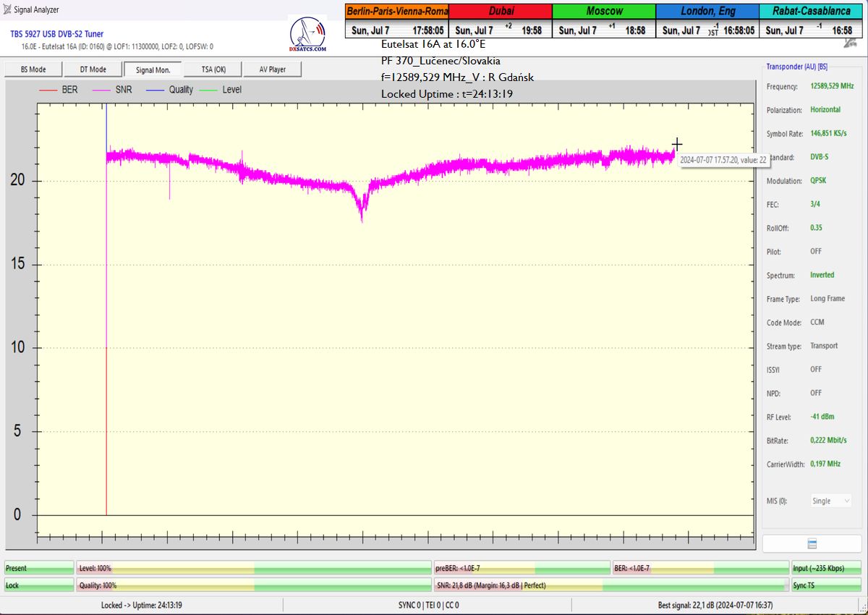Viewport: 868px width, 615px height.
Task: Click the Input (~235 Kbps) indicator
Action: (826, 568)
